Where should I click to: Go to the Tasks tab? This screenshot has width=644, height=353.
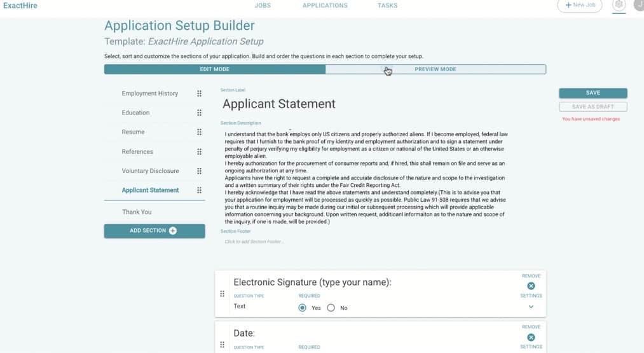coord(387,6)
